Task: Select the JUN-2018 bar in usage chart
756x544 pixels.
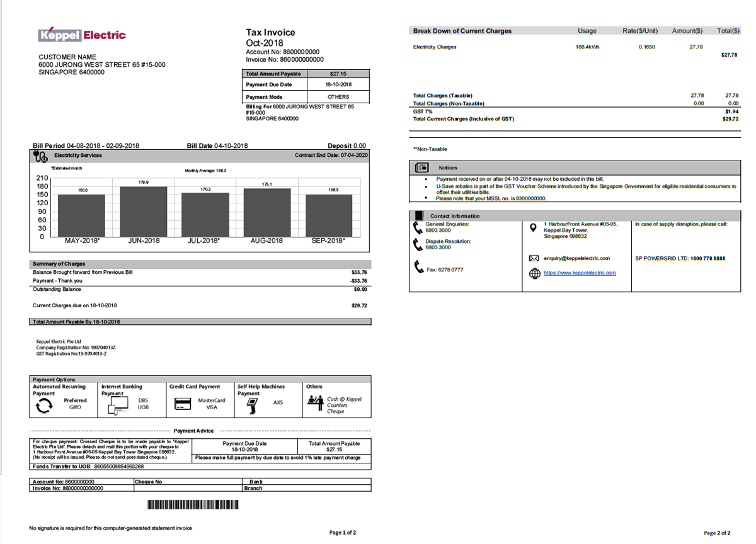Action: [x=144, y=211]
